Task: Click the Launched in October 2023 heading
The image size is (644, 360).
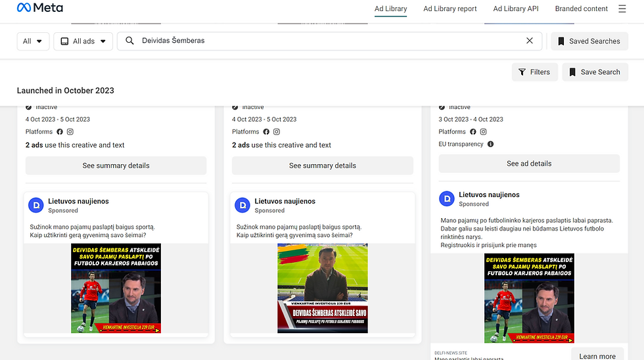Action: (x=66, y=91)
